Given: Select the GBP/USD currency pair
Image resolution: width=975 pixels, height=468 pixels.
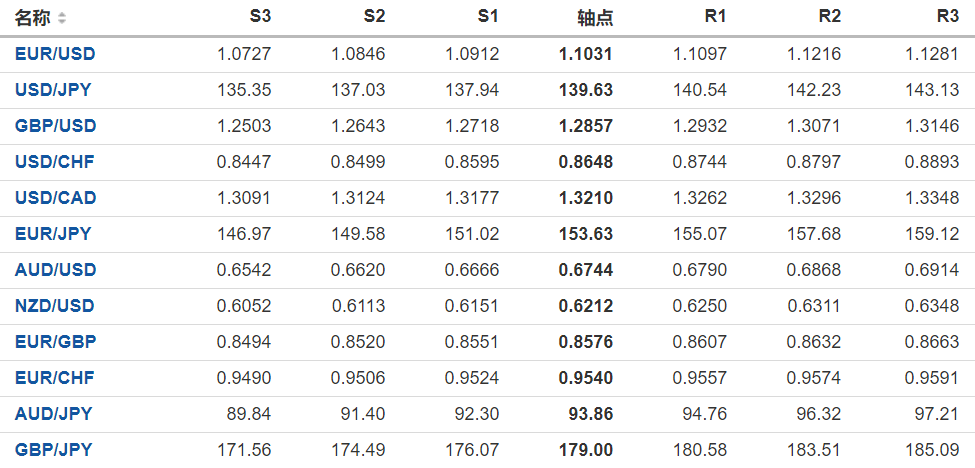Looking at the screenshot, I should (56, 126).
